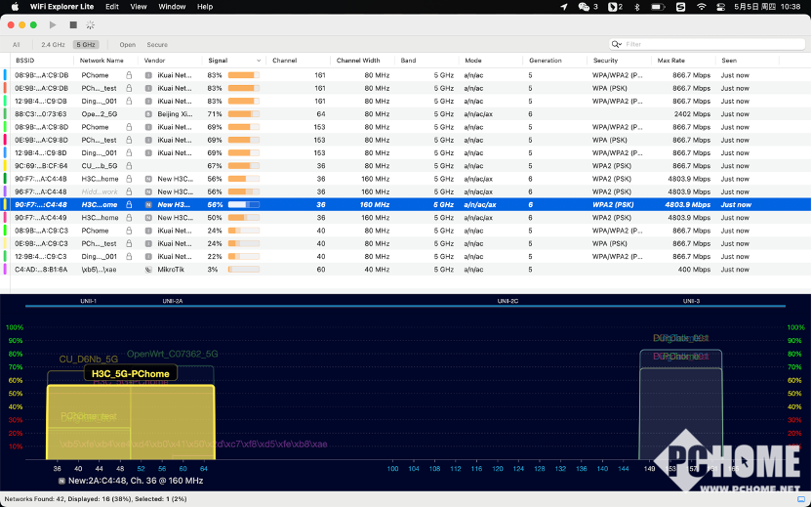The image size is (812, 508).
Task: Click the New:2A:C4:48, Ch. 36 @ 160 MHz caption
Action: pyautogui.click(x=135, y=481)
